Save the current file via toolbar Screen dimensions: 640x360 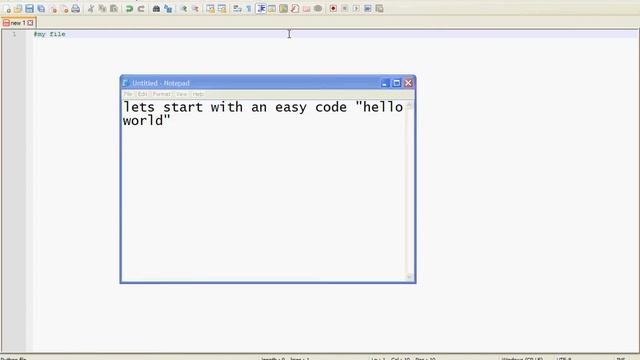click(29, 9)
